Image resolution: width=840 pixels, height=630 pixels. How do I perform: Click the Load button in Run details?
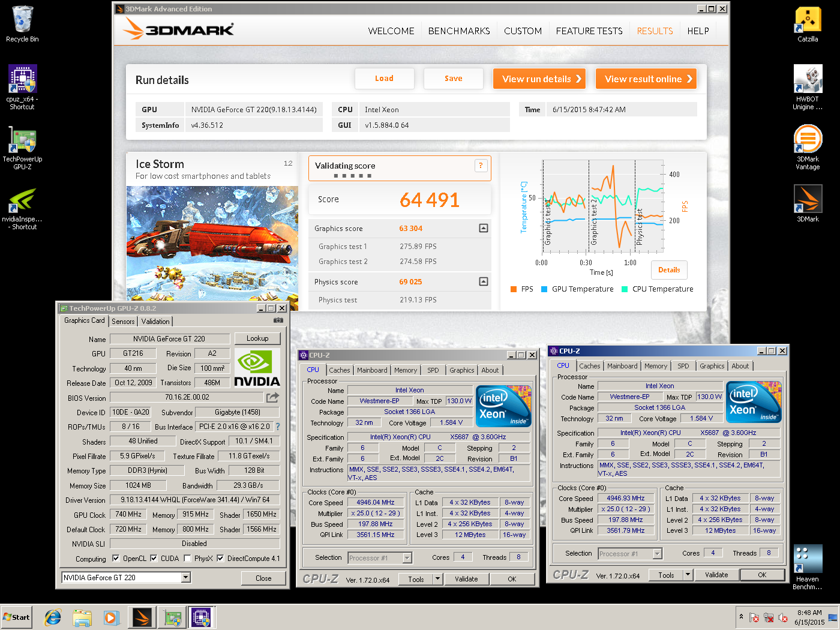coord(385,79)
